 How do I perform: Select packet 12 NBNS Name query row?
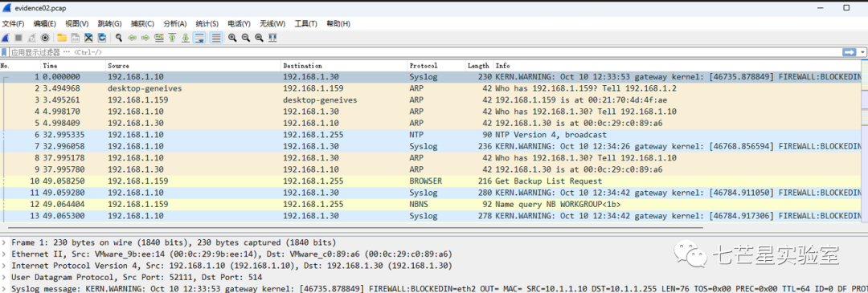431,205
